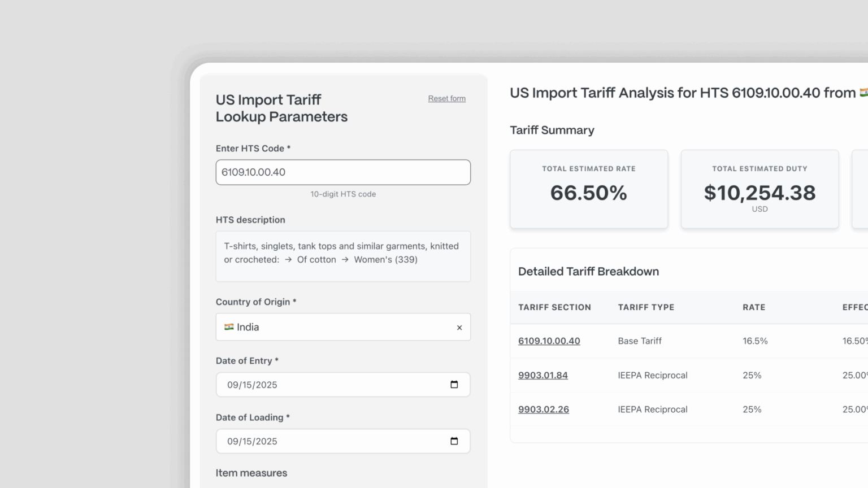Viewport: 868px width, 488px height.
Task: Select the Total Estimated Duty summary card
Action: tap(759, 189)
